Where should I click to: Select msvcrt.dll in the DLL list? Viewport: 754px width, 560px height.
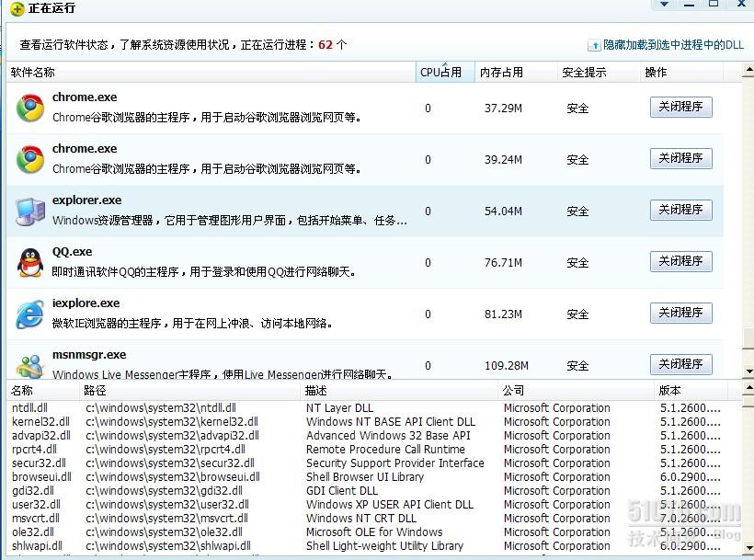36,519
